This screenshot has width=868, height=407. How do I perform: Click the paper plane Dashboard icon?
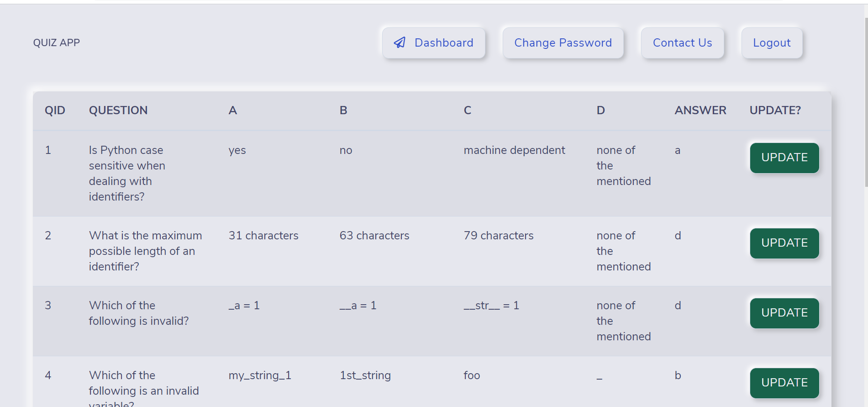[x=400, y=42]
